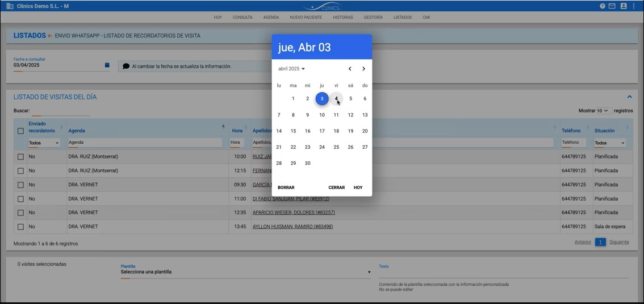Toggle the select-all checkbox in table header
Image resolution: width=644 pixels, height=304 pixels.
pyautogui.click(x=20, y=131)
